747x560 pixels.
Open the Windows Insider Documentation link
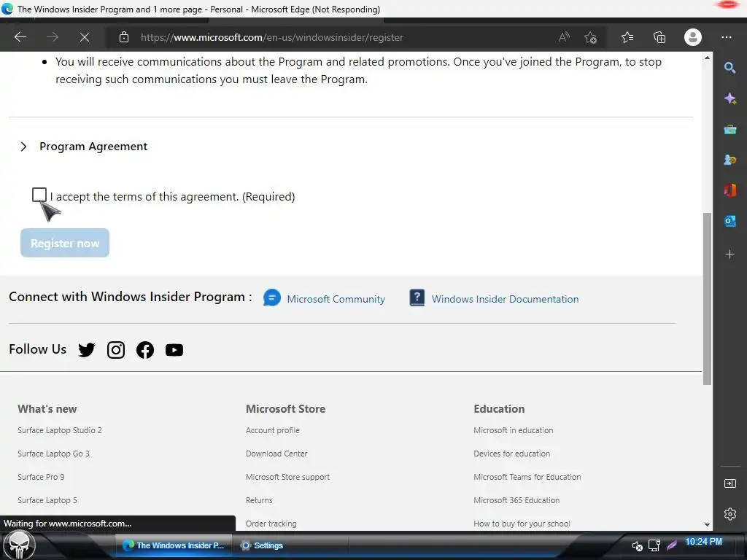(x=505, y=299)
